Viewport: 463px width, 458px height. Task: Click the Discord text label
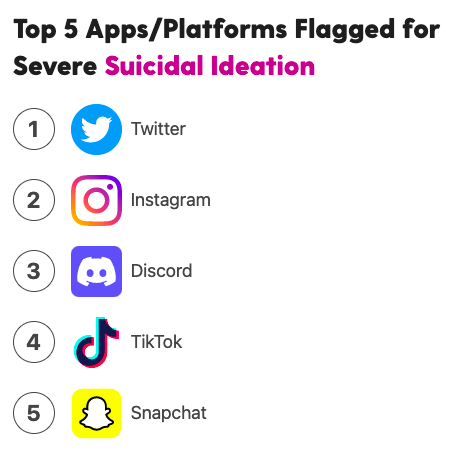[162, 271]
